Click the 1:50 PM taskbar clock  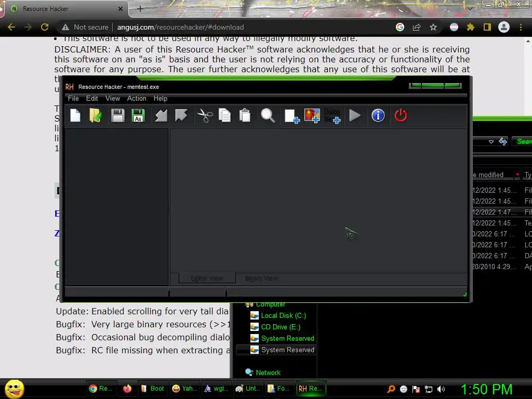[x=486, y=389]
